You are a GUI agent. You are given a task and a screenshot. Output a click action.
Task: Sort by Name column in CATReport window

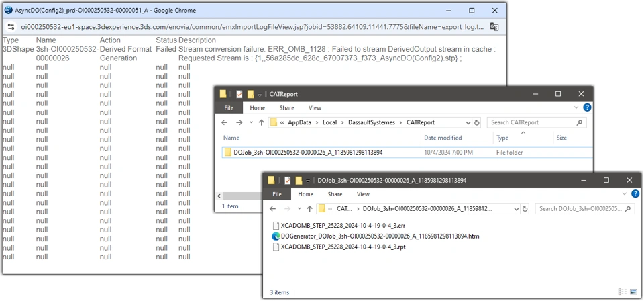tap(231, 138)
